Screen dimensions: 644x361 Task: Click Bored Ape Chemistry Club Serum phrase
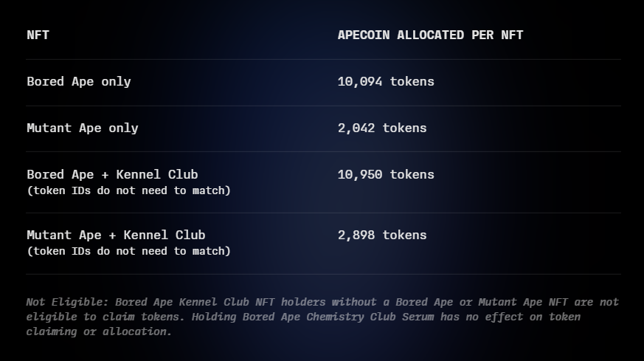pyautogui.click(x=339, y=317)
